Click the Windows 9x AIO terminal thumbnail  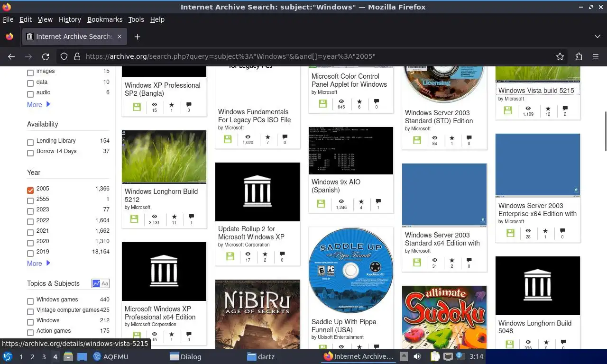click(x=351, y=151)
